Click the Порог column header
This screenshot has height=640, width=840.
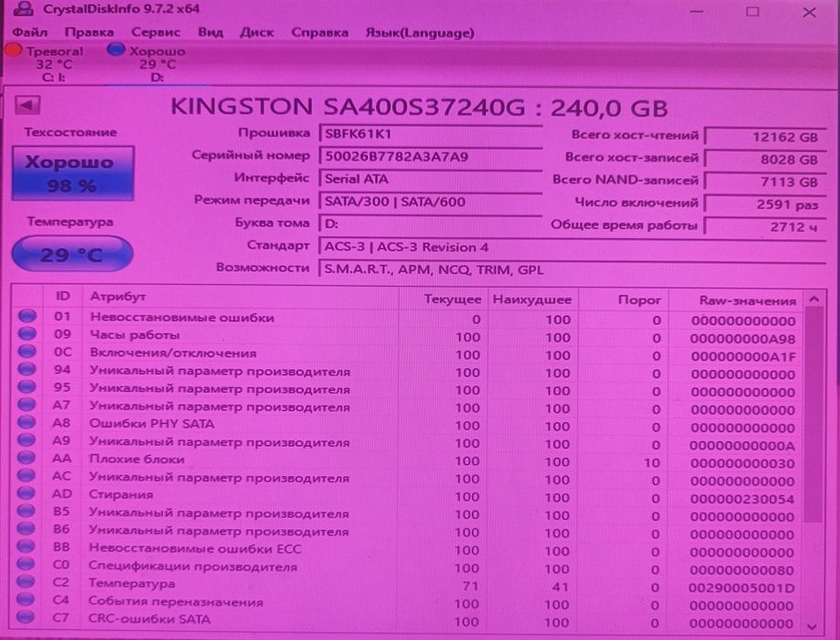624,299
